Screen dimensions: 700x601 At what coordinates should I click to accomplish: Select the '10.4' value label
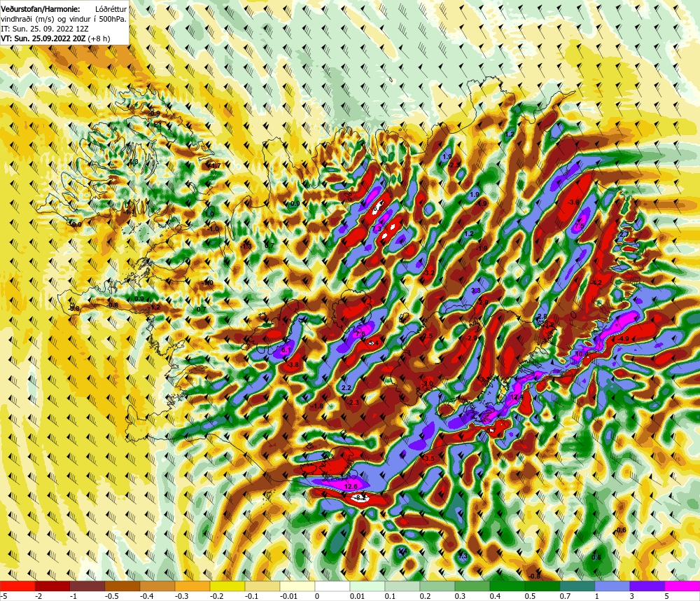click(x=582, y=354)
